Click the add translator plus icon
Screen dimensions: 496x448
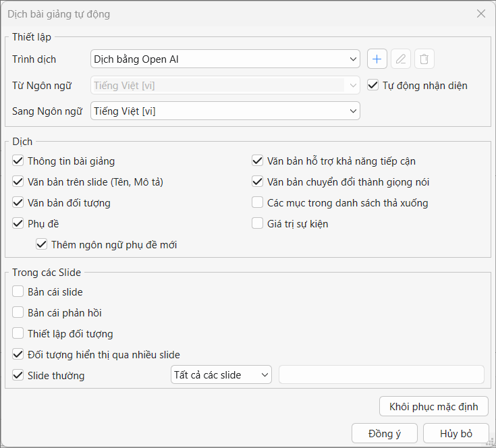[x=377, y=59]
